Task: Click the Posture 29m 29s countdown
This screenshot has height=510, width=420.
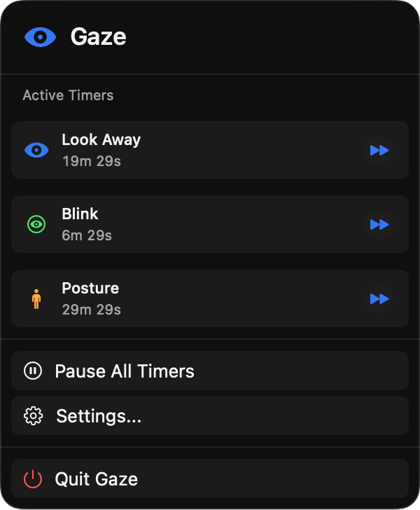Action: 92,310
